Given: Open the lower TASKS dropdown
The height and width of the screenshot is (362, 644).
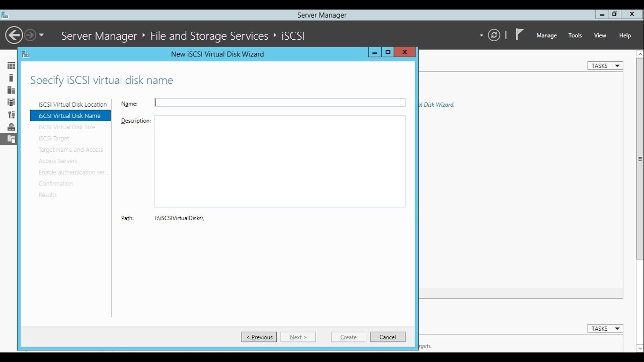Looking at the screenshot, I should (605, 328).
